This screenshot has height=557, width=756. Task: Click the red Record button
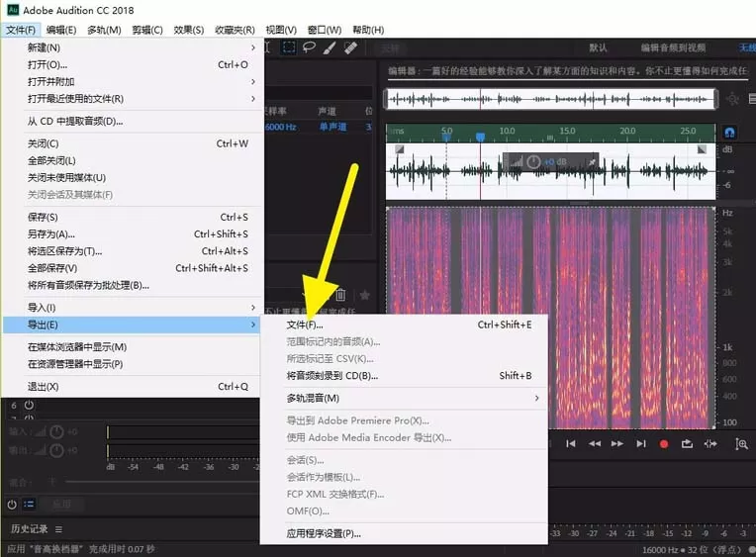pos(664,444)
